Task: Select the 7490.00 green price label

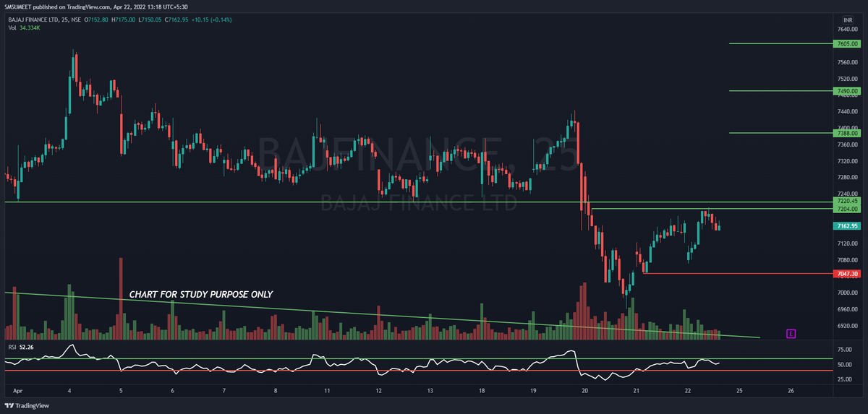Action: click(847, 91)
